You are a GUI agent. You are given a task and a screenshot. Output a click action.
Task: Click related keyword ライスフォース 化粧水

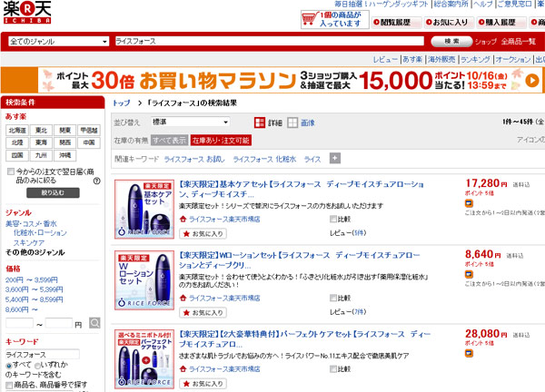tap(264, 159)
